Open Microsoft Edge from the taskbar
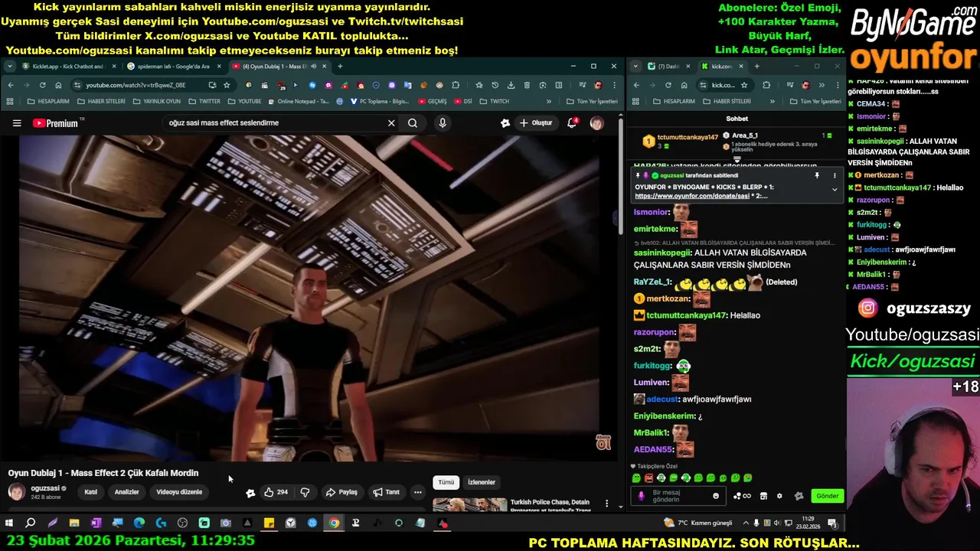This screenshot has height=551, width=980. [139, 523]
